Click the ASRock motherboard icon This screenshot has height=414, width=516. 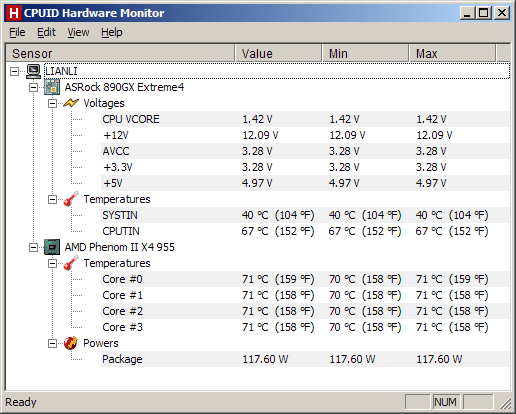(52, 87)
